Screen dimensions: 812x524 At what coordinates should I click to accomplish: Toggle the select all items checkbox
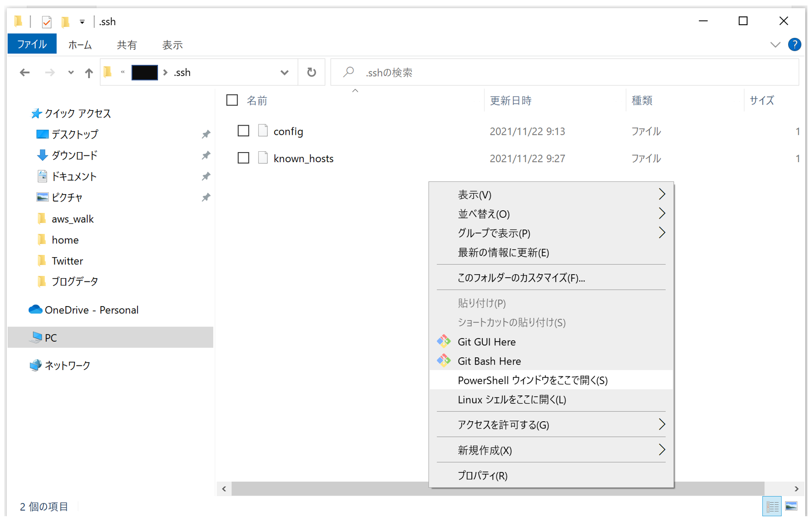tap(232, 100)
